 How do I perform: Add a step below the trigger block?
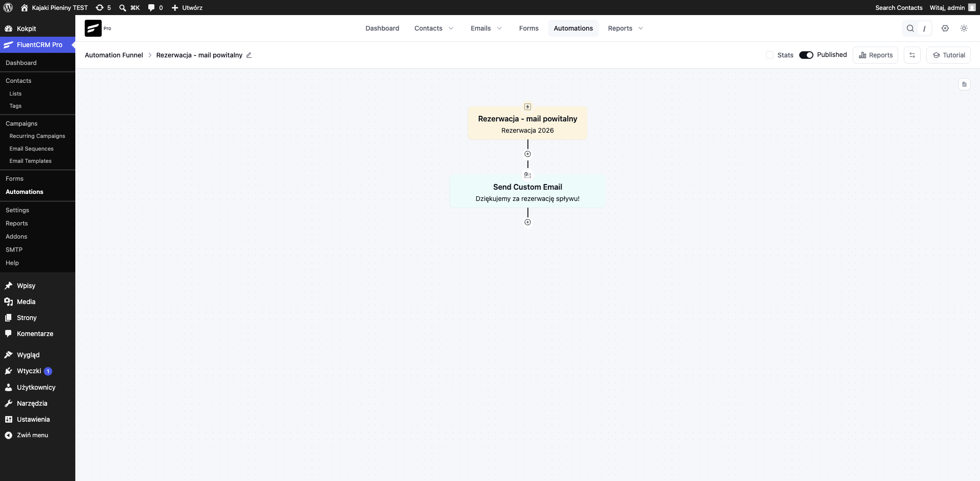click(x=528, y=154)
